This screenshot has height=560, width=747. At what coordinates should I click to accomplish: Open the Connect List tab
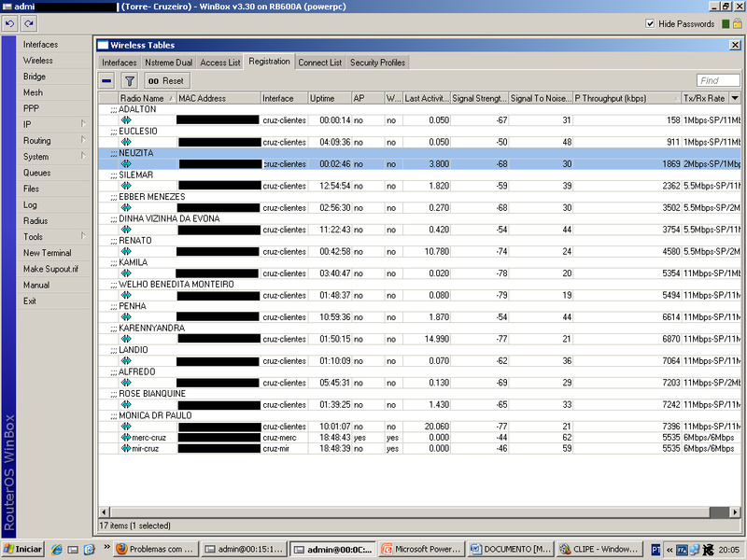click(319, 63)
